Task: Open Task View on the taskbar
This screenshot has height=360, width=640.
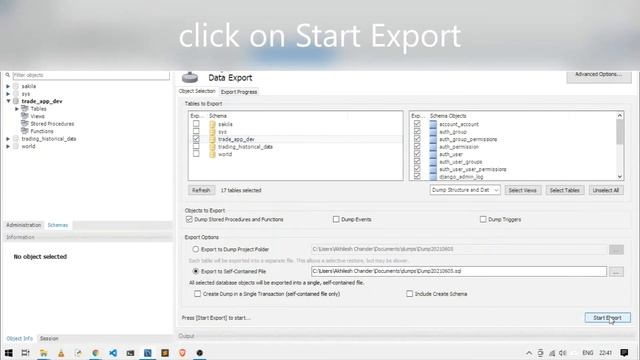Action: click(25, 353)
